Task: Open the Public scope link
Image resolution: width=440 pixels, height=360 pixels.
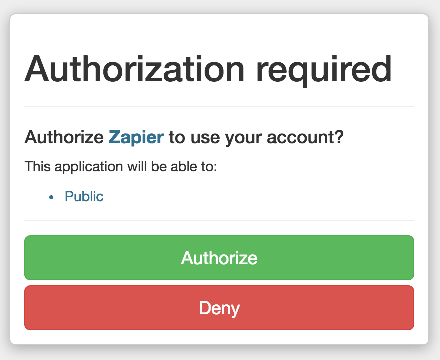Action: [84, 196]
